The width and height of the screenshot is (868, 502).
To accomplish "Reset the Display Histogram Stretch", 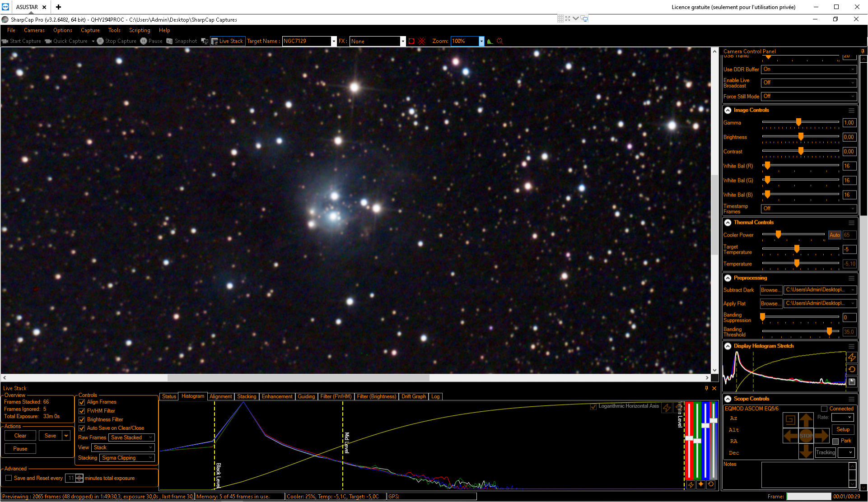I will pos(852,369).
